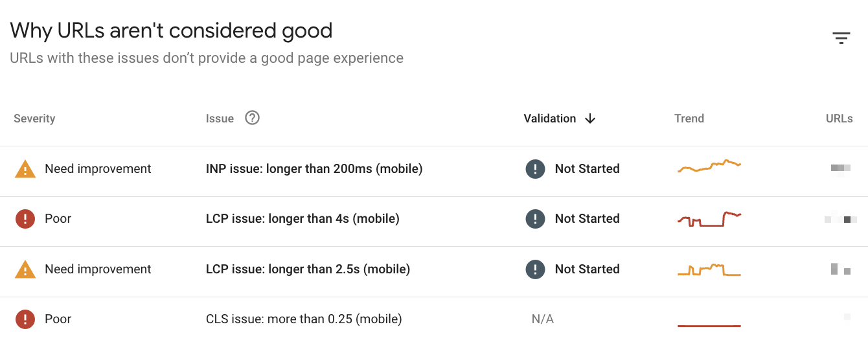Open LCP issue: longer than 2.5s (mobile)
Viewport: 868px width, 342px height.
pos(308,269)
